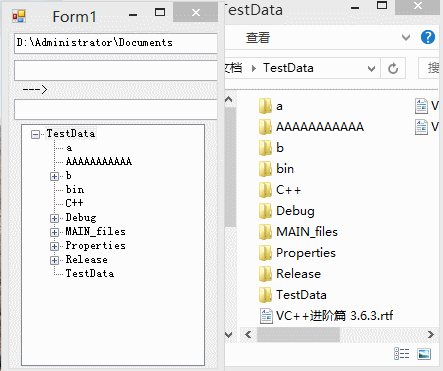Maximize the Form1 window
The image size is (443, 371).
click(x=160, y=13)
